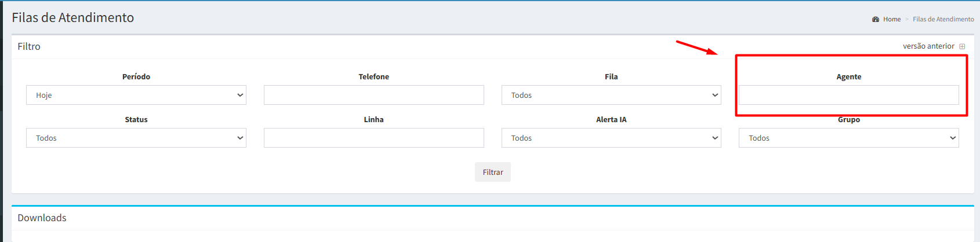Image resolution: width=980 pixels, height=242 pixels.
Task: Open the versão anterior link
Action: (928, 46)
